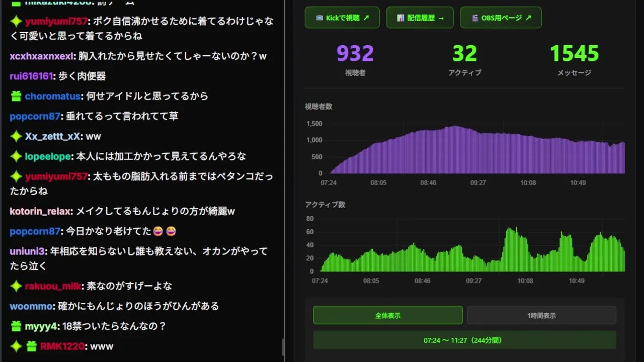Click the message count '1545'
The image size is (644, 362).
coord(574,53)
